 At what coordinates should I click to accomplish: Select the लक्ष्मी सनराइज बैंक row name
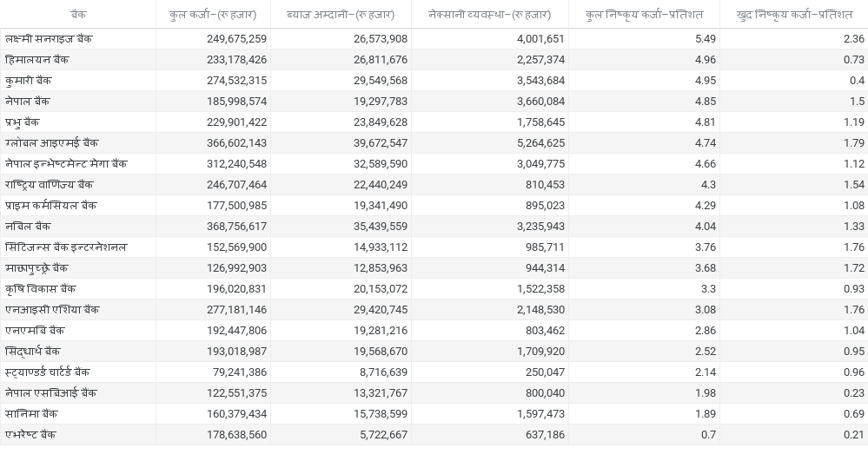point(49,39)
